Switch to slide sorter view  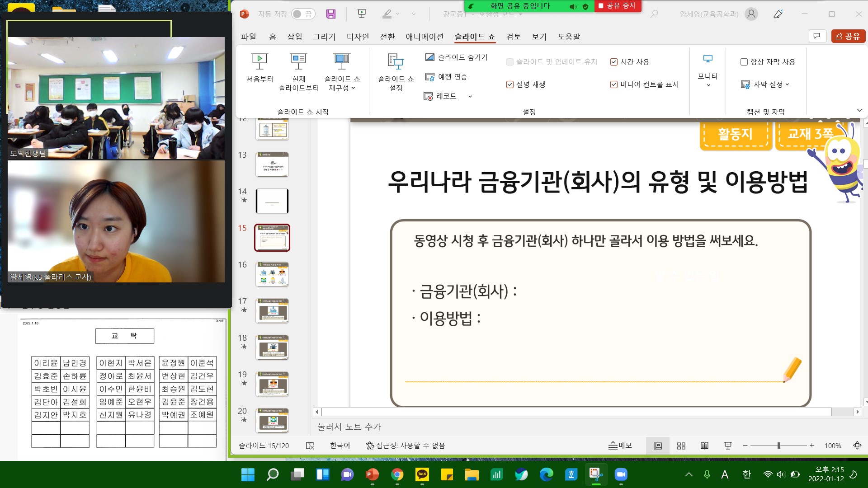(x=681, y=446)
